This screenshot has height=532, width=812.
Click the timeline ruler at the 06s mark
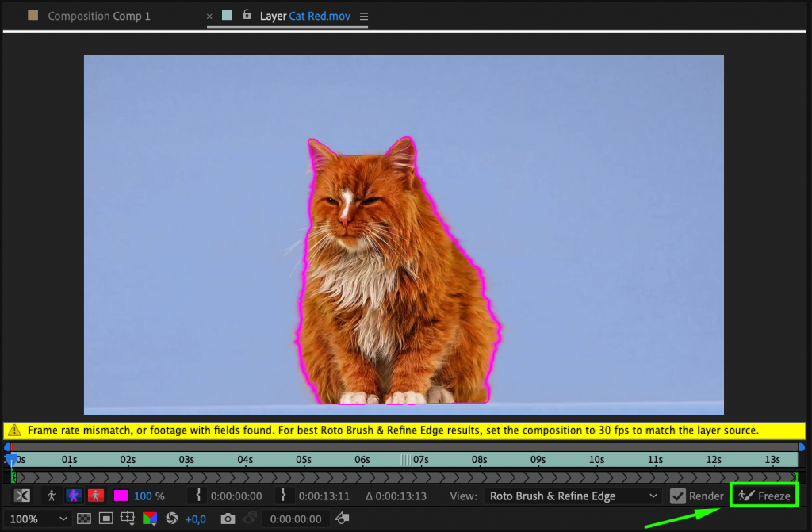point(362,458)
